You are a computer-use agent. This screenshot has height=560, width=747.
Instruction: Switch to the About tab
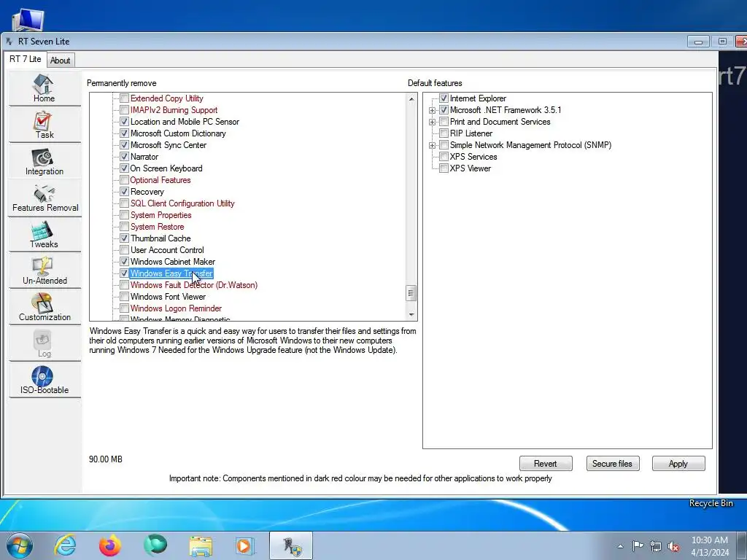click(x=61, y=61)
